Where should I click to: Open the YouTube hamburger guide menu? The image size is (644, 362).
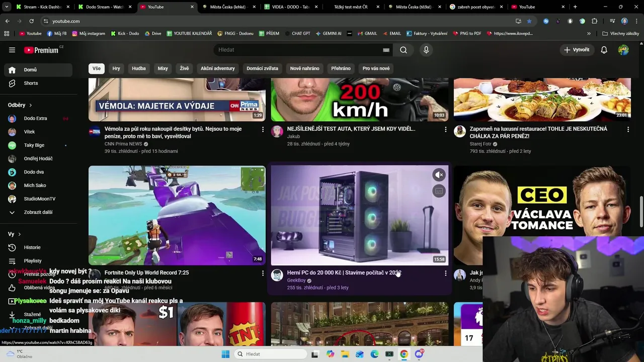pos(12,50)
